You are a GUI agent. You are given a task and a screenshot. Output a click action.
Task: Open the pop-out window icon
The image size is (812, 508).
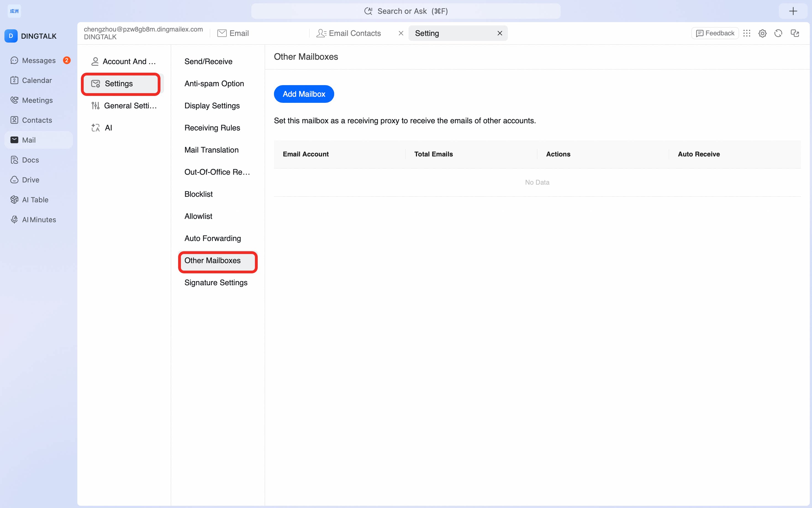point(795,33)
